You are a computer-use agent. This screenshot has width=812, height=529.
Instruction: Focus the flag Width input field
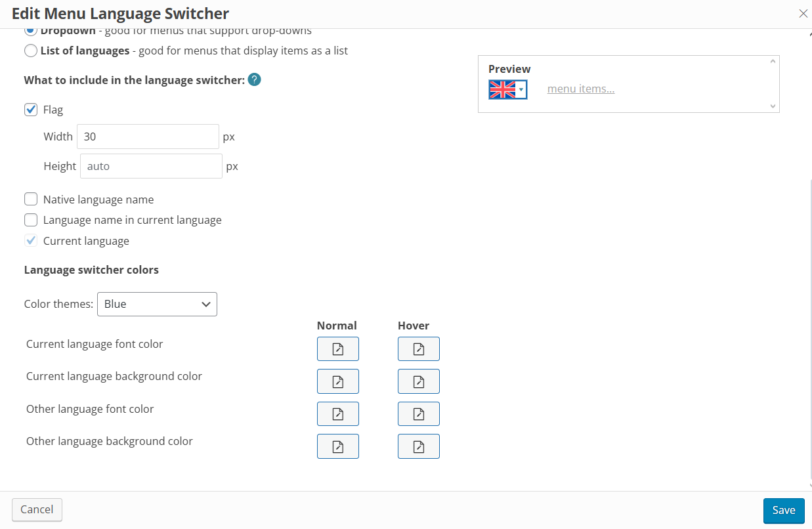tap(148, 137)
